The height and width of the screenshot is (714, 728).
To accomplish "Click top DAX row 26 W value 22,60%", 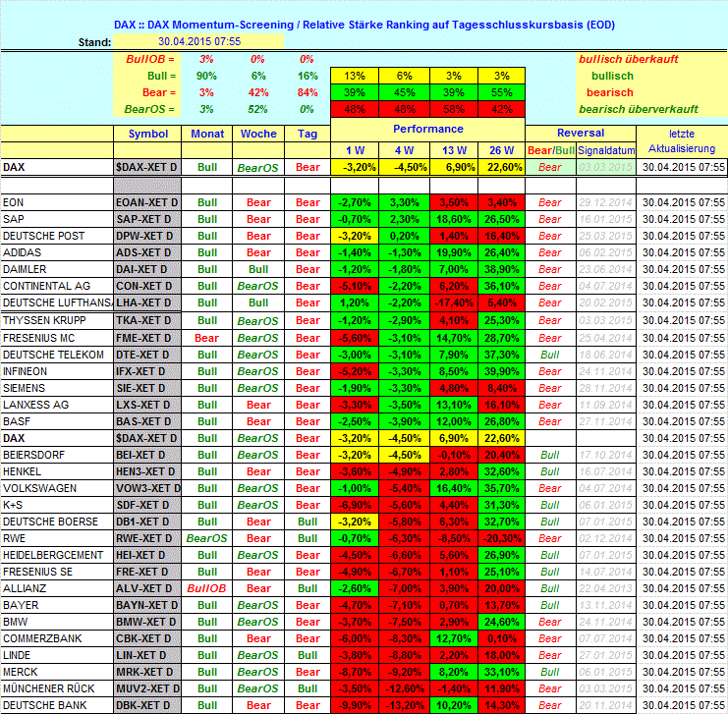I will 501,167.
